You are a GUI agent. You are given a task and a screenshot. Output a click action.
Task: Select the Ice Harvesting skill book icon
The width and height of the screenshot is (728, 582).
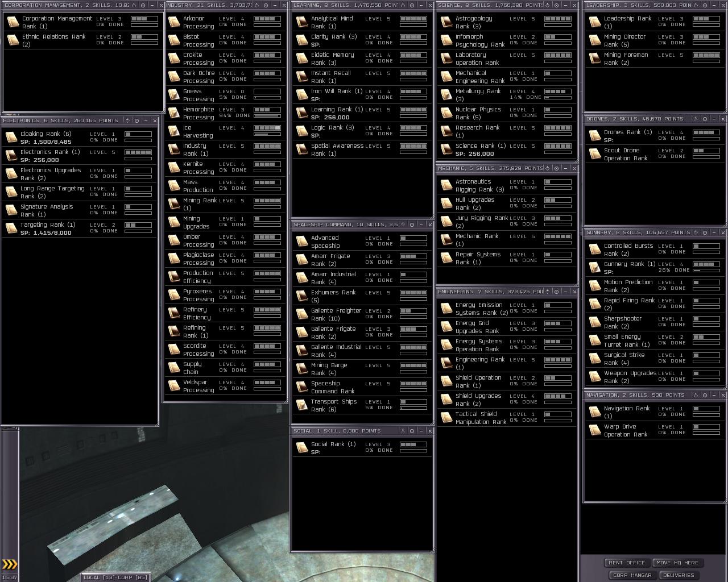[x=174, y=131]
